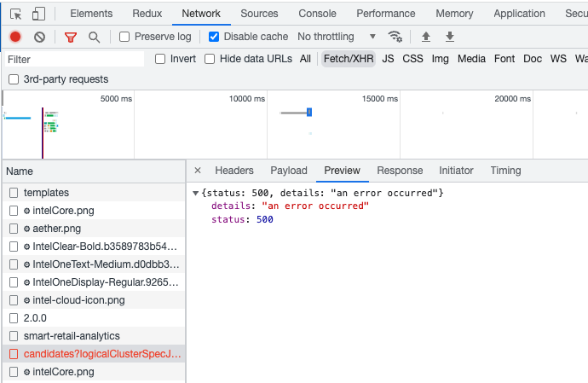Viewport: 588px width, 383px height.
Task: Import HAR file with upload arrow
Action: (x=426, y=37)
